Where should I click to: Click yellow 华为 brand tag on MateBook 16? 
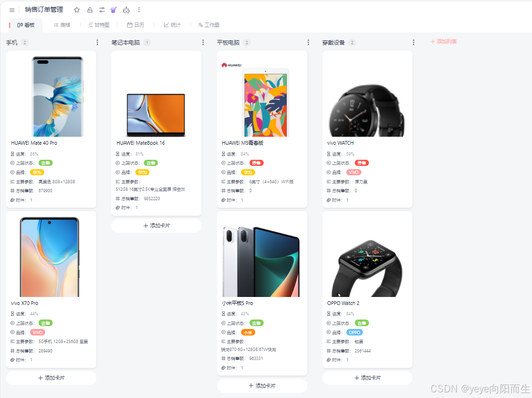(x=142, y=172)
